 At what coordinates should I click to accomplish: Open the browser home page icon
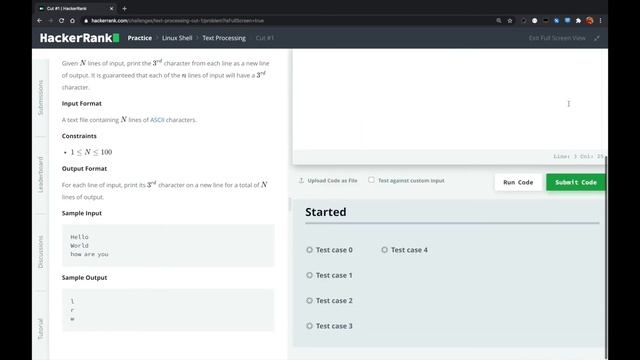point(72,20)
